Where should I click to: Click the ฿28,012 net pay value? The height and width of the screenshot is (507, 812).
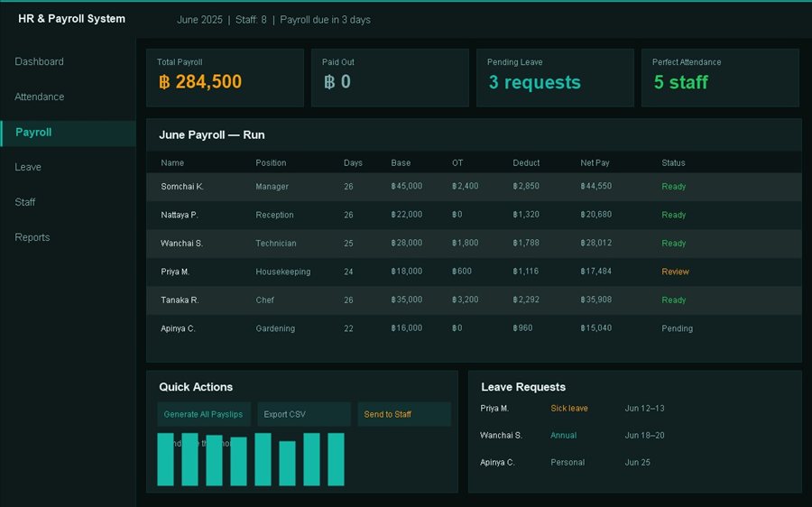596,243
